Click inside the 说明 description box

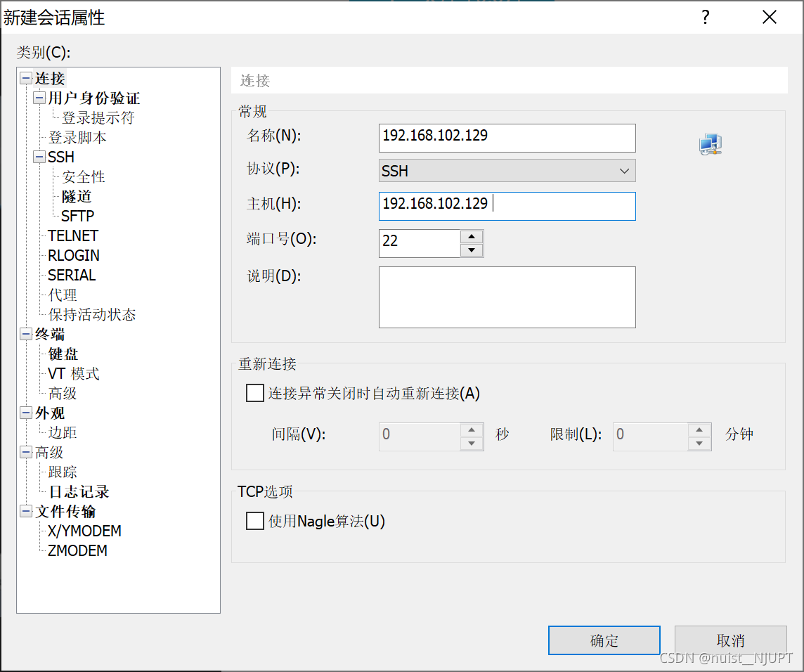tap(506, 295)
